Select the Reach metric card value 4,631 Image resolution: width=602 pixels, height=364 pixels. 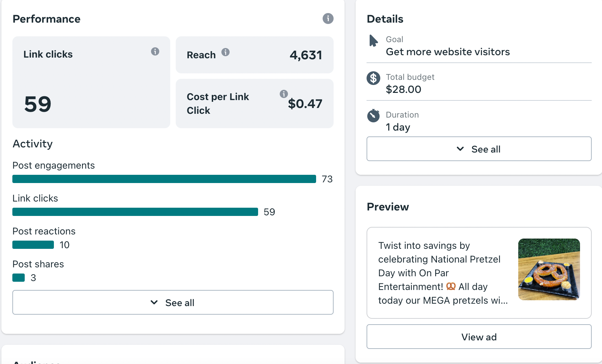[x=306, y=55]
